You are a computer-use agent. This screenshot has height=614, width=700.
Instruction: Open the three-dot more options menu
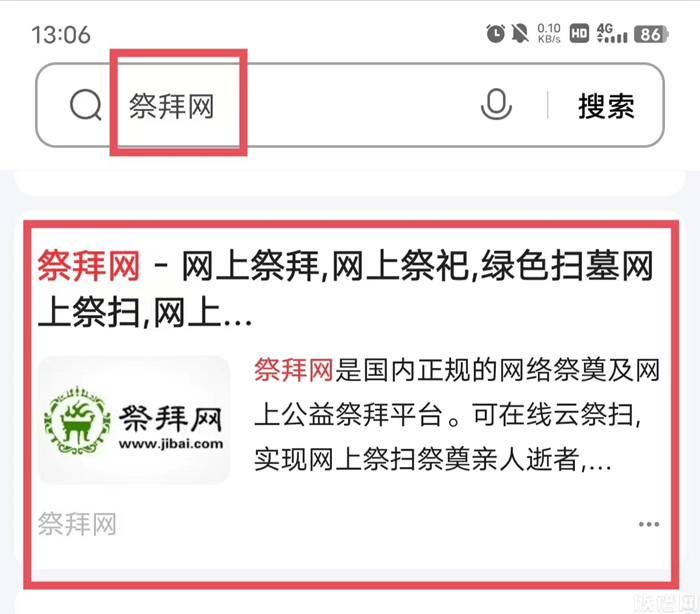click(648, 524)
